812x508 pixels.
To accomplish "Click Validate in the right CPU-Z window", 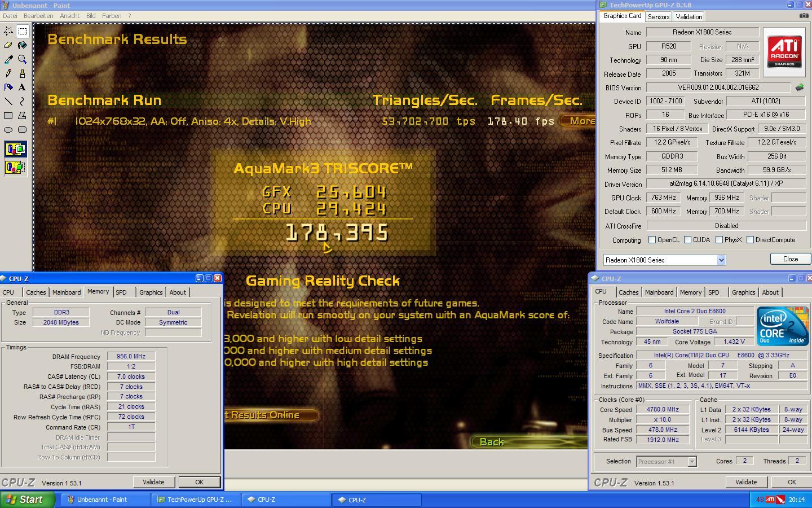I will [x=746, y=482].
